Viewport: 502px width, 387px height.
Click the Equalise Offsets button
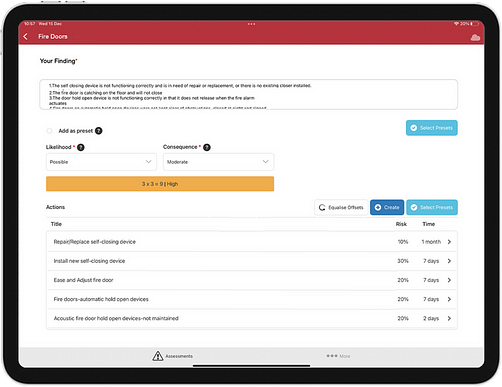point(341,207)
